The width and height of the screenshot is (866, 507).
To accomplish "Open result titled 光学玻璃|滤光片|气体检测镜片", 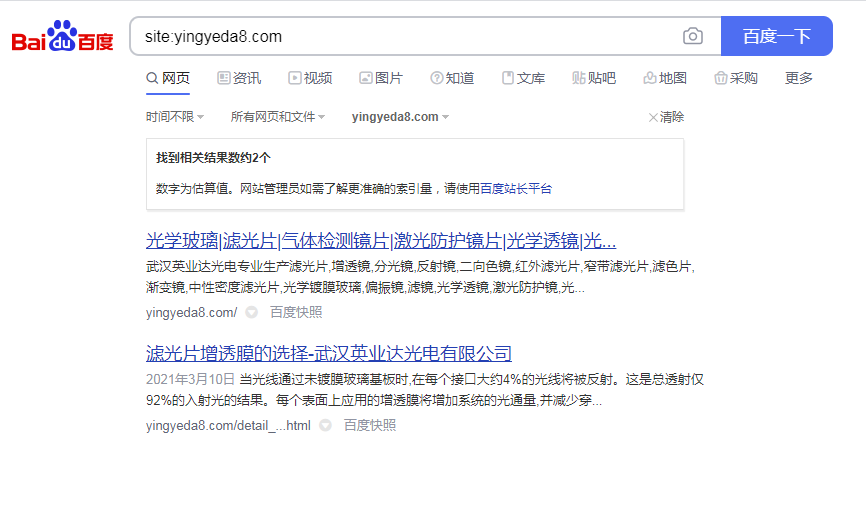I will (x=381, y=241).
